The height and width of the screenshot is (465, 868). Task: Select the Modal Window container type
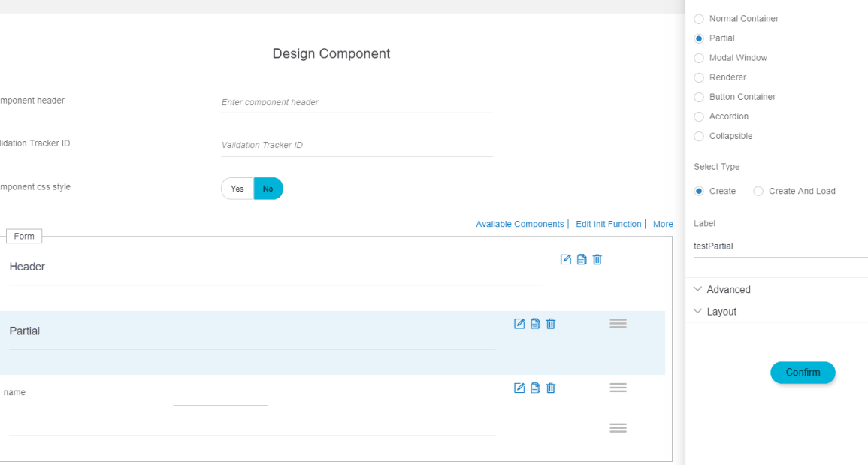[x=699, y=57]
